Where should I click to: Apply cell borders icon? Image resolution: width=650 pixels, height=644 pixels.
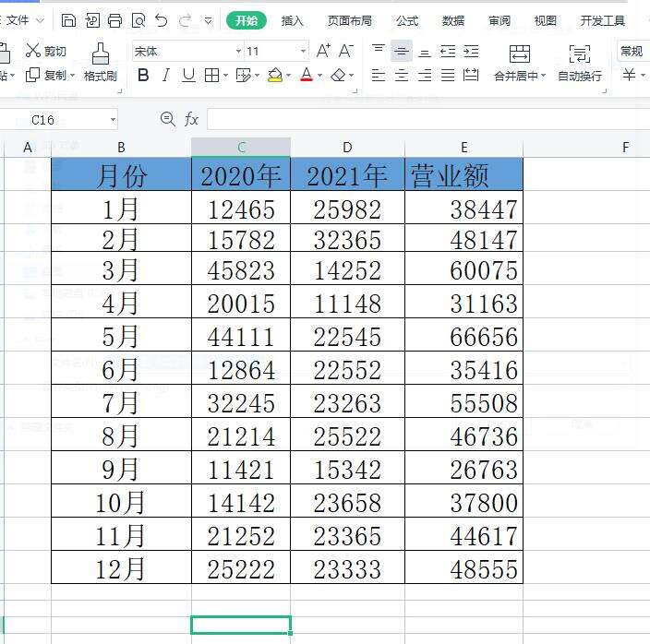pos(211,76)
